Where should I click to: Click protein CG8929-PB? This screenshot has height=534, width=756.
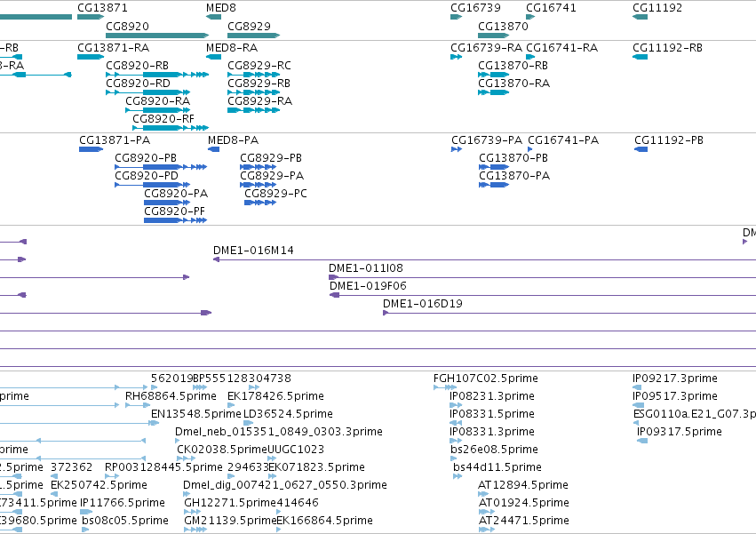(270, 158)
